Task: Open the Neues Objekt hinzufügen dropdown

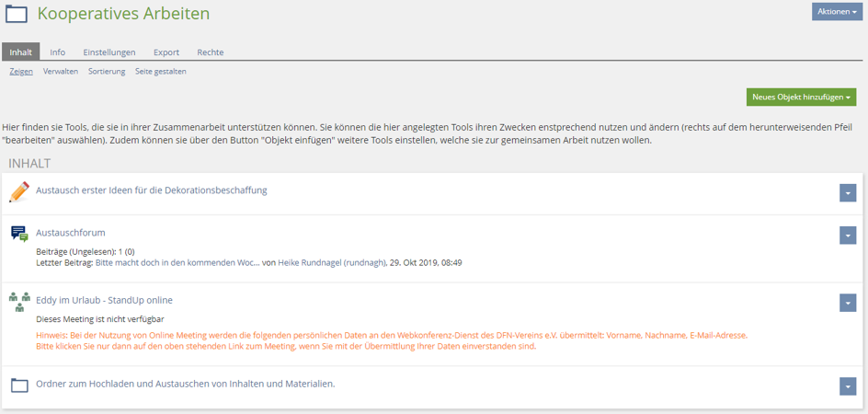Action: (801, 97)
